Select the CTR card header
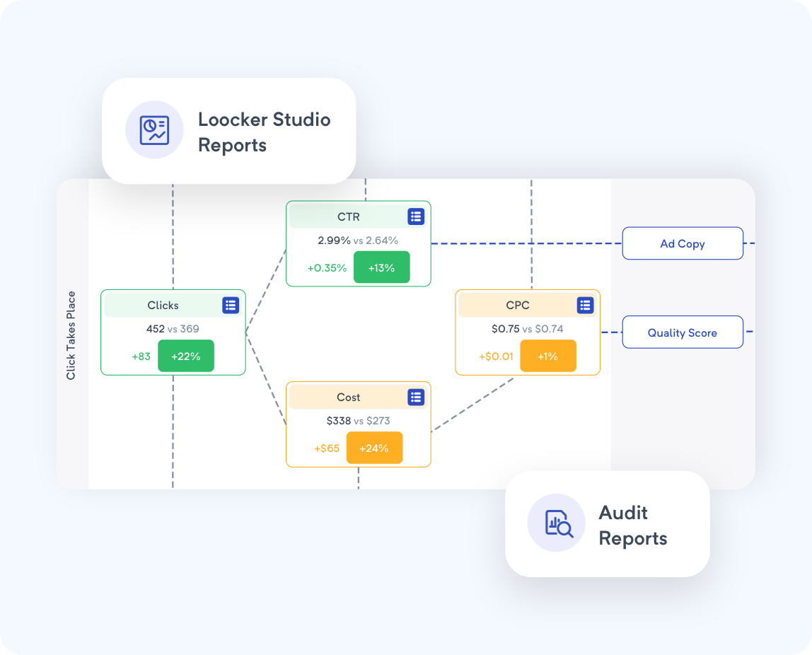This screenshot has width=812, height=655. pyautogui.click(x=348, y=216)
